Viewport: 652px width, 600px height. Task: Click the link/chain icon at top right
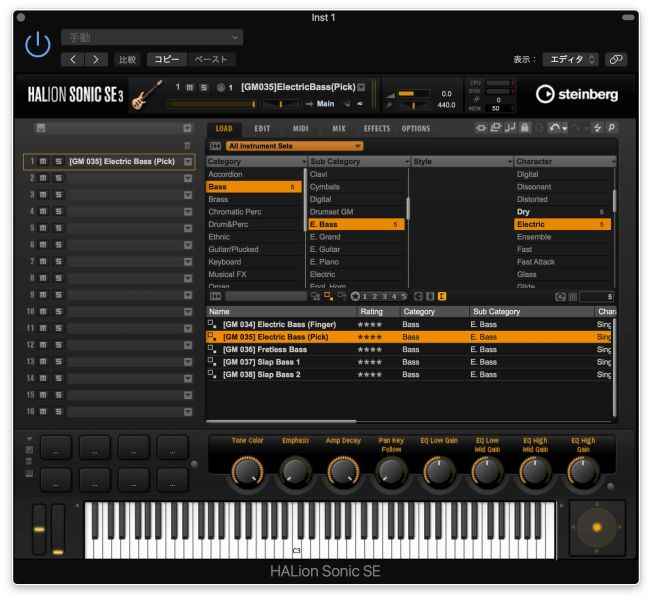616,59
